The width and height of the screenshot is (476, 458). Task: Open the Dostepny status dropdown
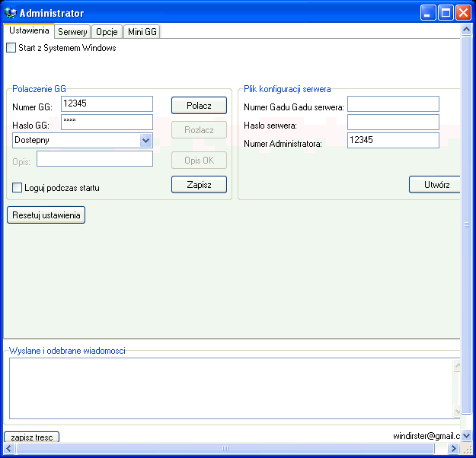[x=145, y=140]
